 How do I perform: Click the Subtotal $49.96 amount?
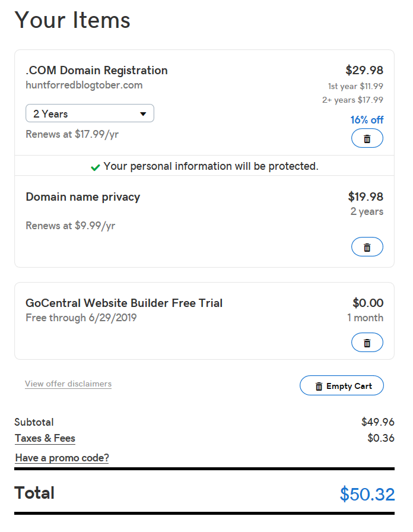[x=378, y=422]
